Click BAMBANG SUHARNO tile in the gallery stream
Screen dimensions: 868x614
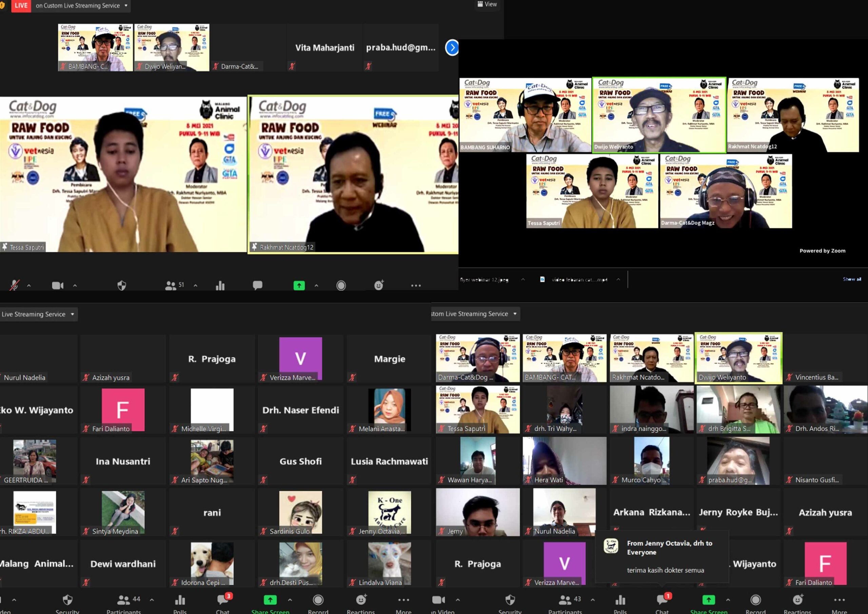525,115
